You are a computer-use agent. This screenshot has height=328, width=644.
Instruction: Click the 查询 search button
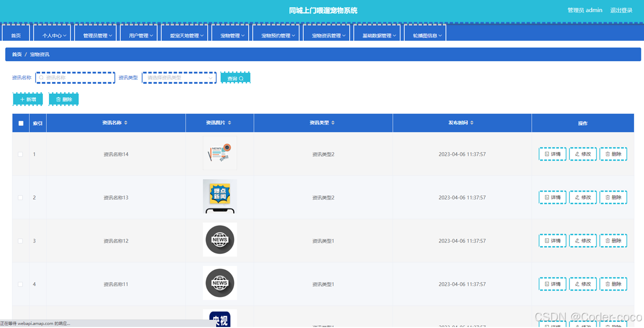(x=235, y=78)
